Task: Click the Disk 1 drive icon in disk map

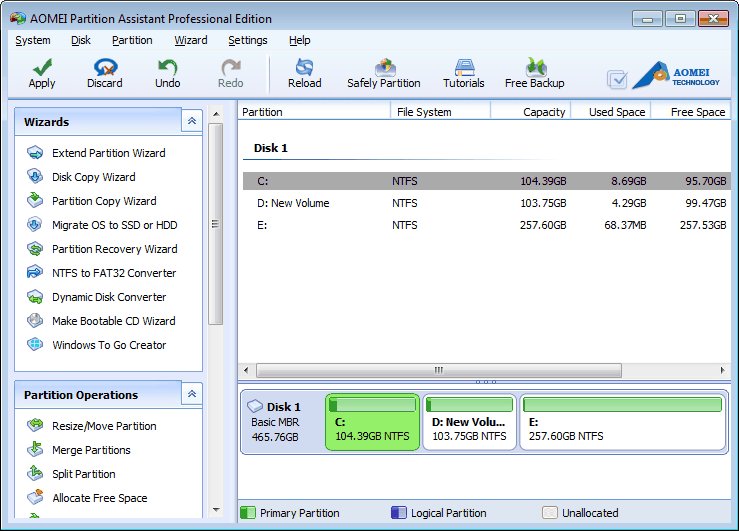Action: (255, 406)
